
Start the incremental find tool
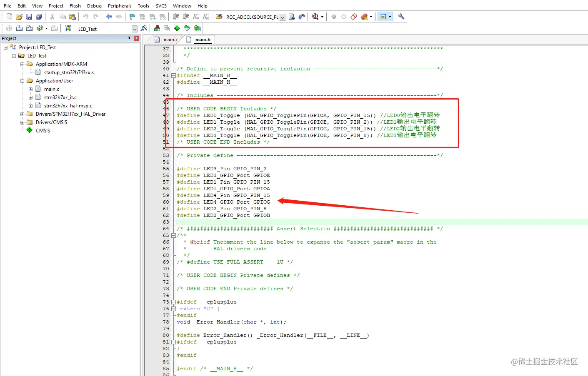(302, 17)
